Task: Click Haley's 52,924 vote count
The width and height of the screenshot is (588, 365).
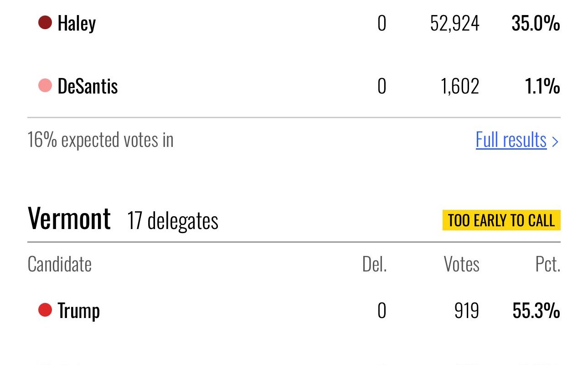Action: click(454, 23)
